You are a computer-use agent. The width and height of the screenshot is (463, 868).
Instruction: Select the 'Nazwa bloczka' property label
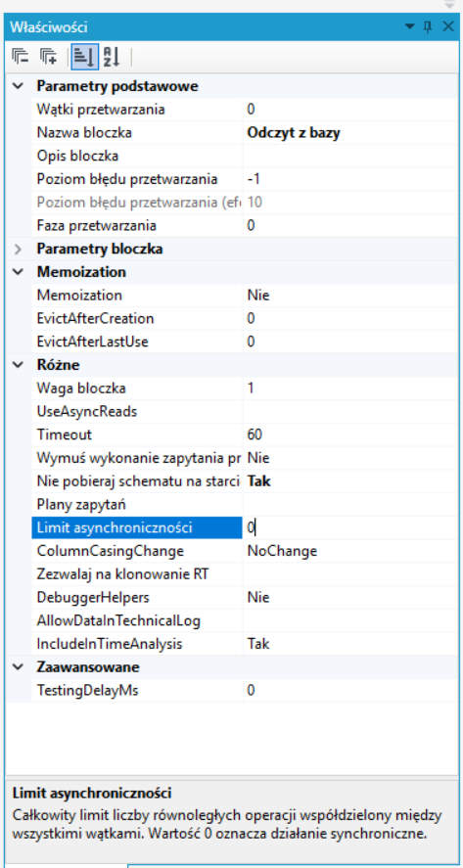[84, 133]
